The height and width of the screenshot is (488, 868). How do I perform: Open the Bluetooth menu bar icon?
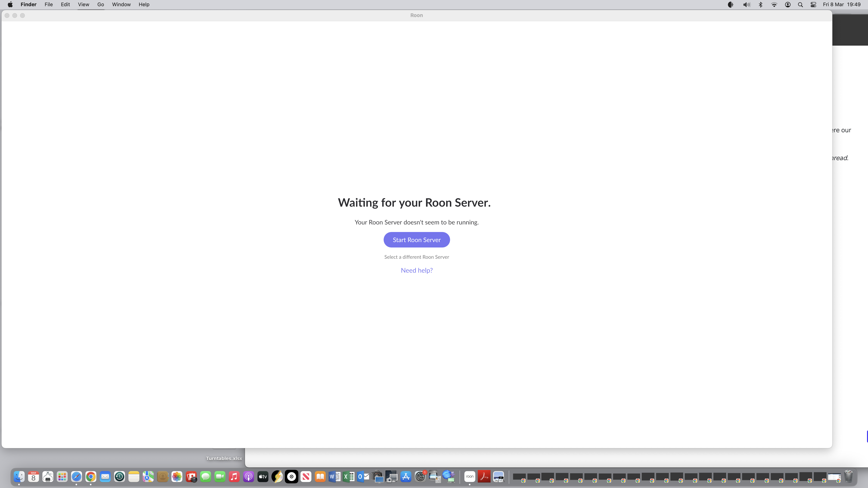pos(760,4)
